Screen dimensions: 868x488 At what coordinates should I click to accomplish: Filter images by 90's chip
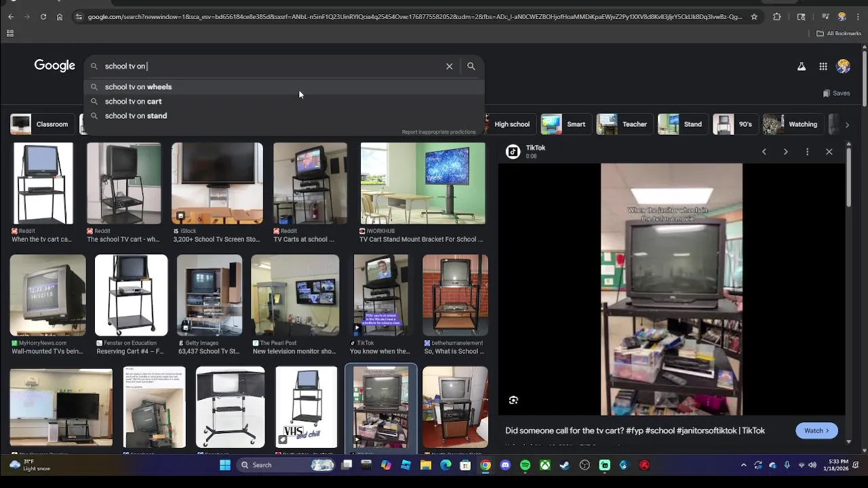(734, 125)
